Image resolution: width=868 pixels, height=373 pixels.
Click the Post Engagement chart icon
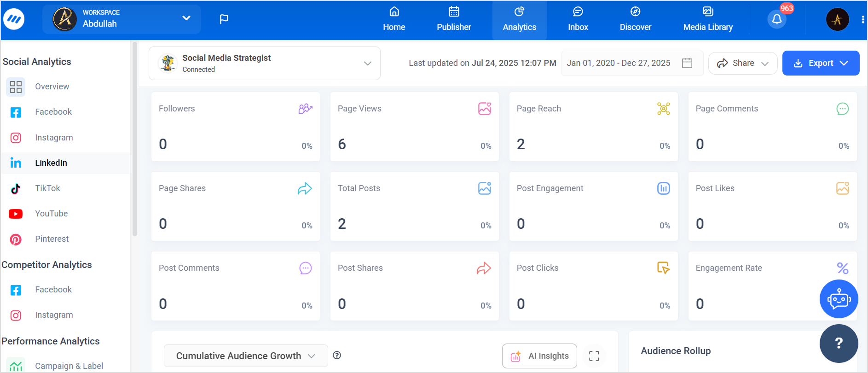[664, 188]
